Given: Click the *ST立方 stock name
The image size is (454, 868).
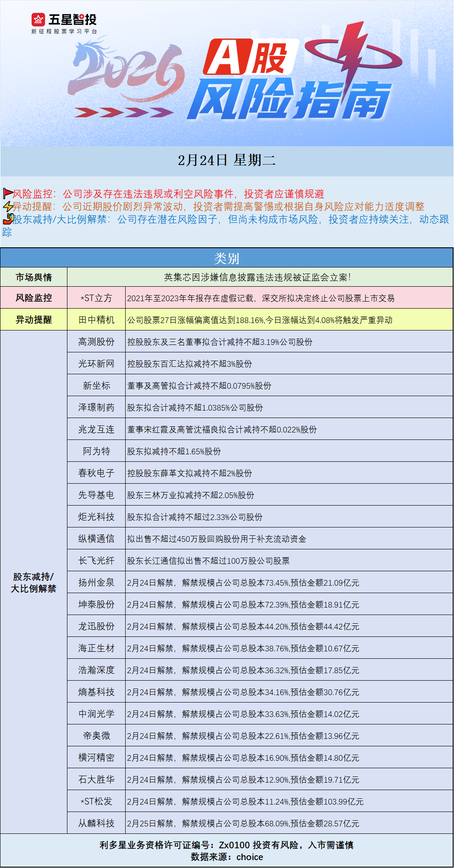Looking at the screenshot, I should click(x=96, y=298).
